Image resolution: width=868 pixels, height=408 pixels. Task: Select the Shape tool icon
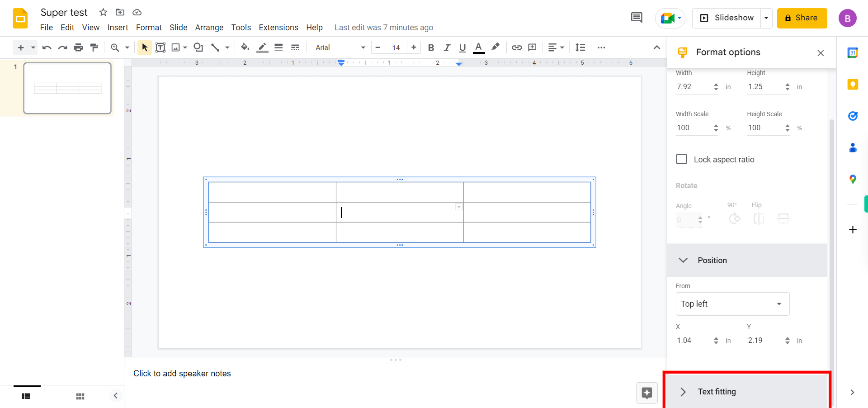(198, 47)
